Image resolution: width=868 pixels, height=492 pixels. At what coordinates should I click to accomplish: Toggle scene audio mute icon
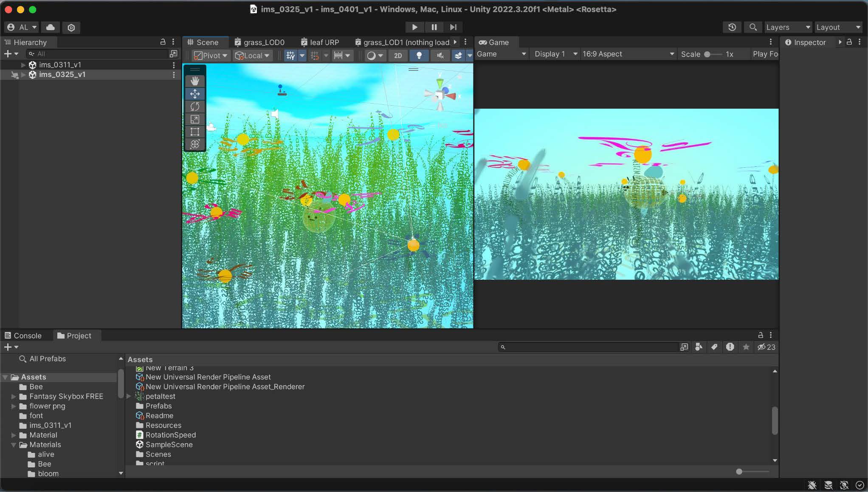tap(440, 56)
